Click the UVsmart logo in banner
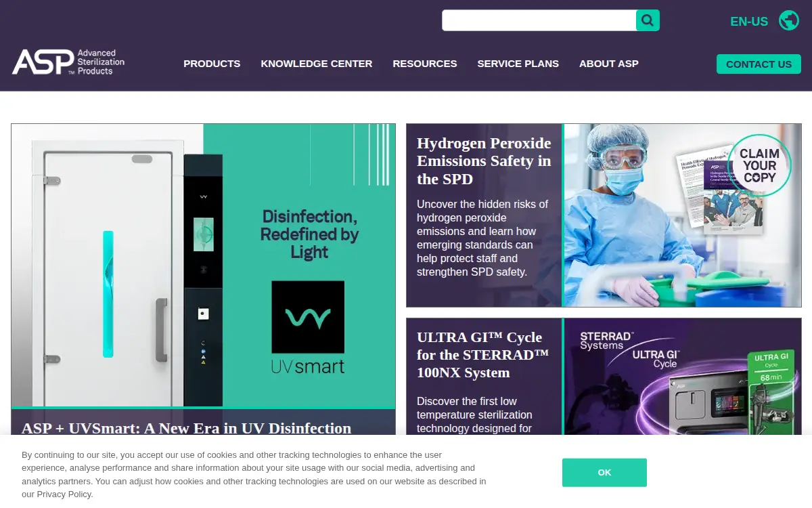 pos(308,328)
